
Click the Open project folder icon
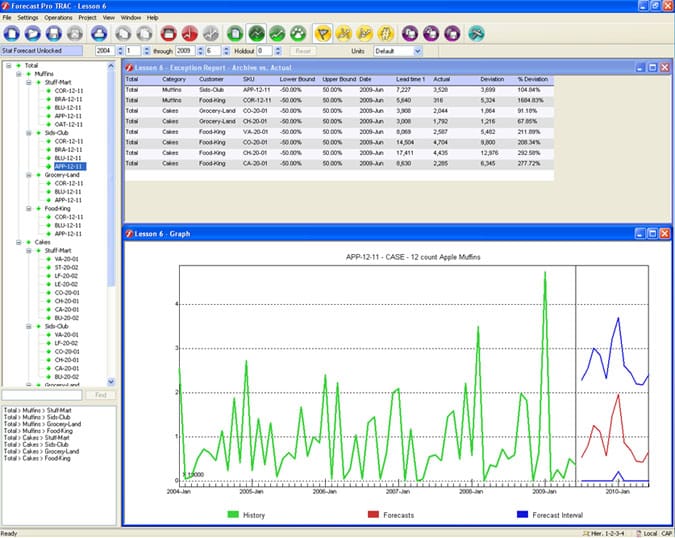(x=33, y=34)
